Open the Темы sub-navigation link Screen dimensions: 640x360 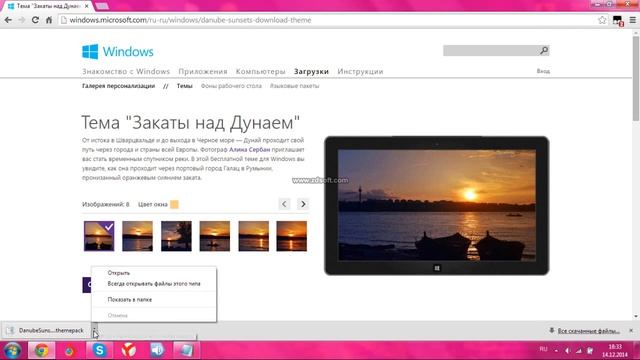tap(184, 86)
